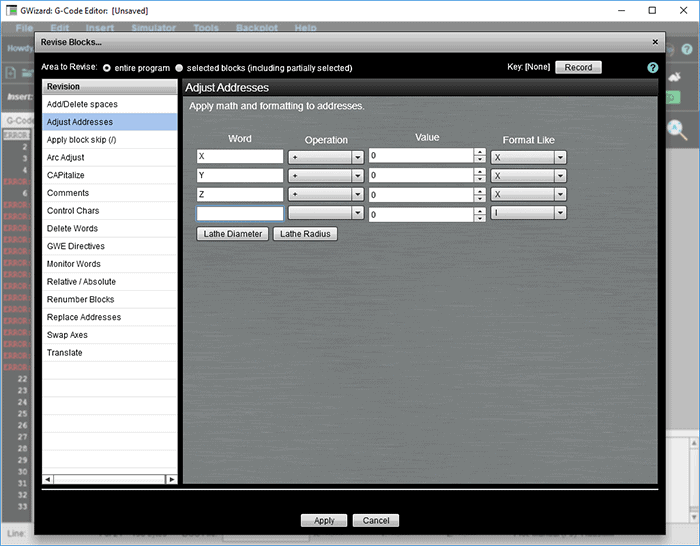
Task: Select Translate revision
Action: 110,353
